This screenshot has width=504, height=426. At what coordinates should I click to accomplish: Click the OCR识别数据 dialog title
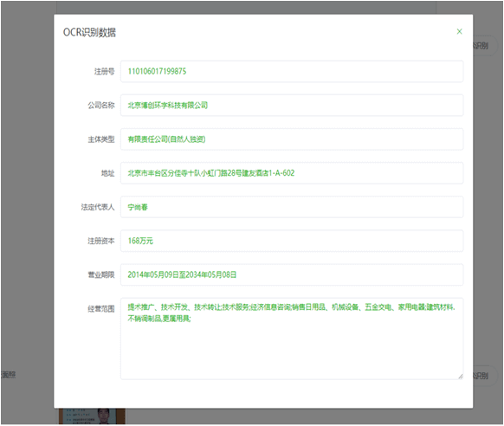(x=89, y=32)
